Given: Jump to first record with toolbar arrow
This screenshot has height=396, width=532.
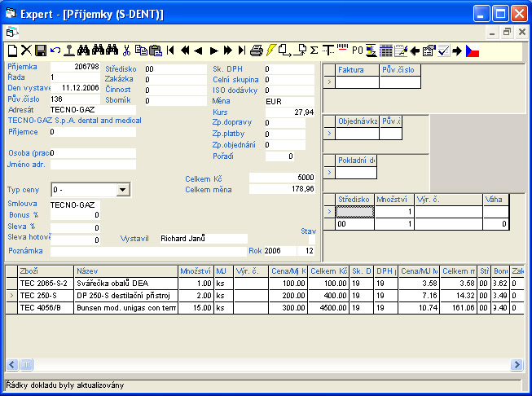Looking at the screenshot, I should pos(170,51).
